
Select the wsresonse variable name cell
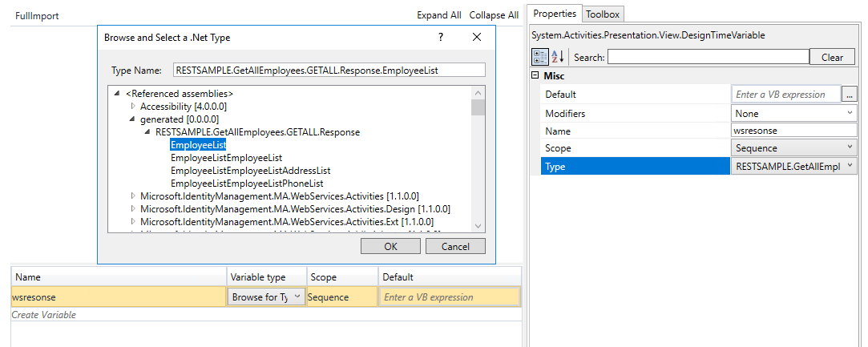pyautogui.click(x=119, y=297)
